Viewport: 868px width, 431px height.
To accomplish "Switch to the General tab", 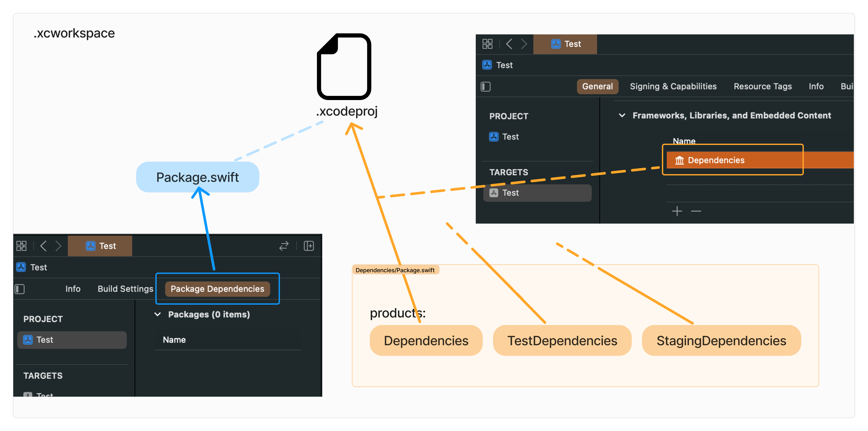I will pos(597,87).
